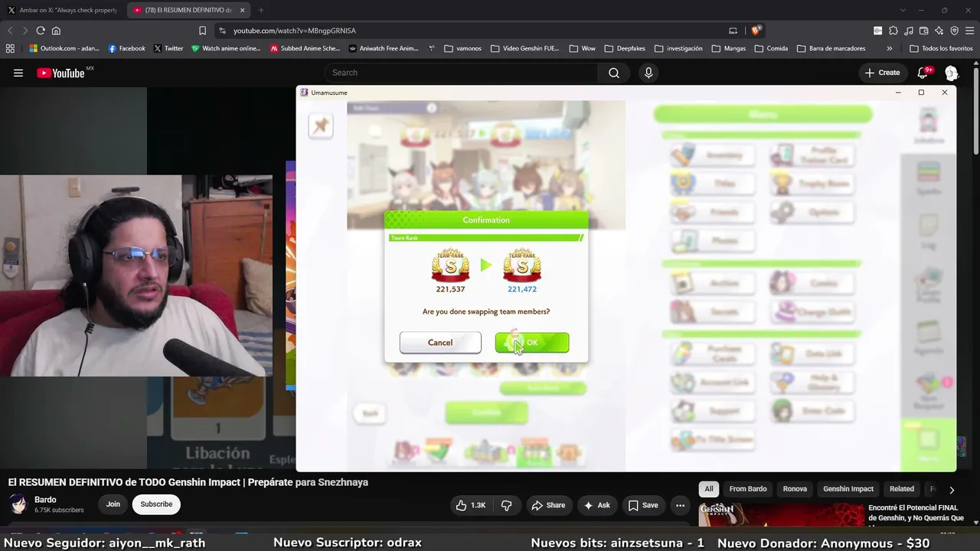
Task: Open the YouTube guide hamburger menu
Action: (18, 73)
